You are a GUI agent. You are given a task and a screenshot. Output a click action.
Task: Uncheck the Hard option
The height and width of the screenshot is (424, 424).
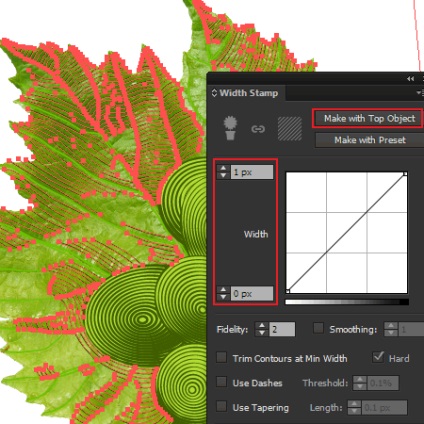[378, 357]
